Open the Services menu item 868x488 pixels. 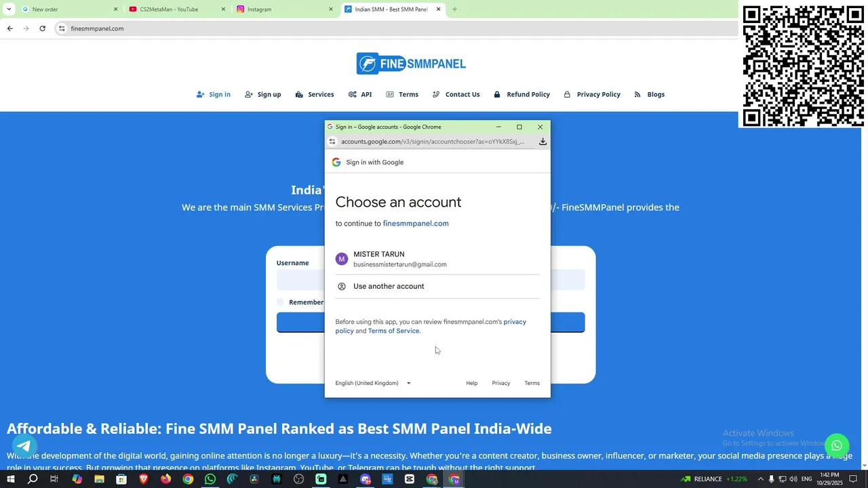[x=315, y=94]
